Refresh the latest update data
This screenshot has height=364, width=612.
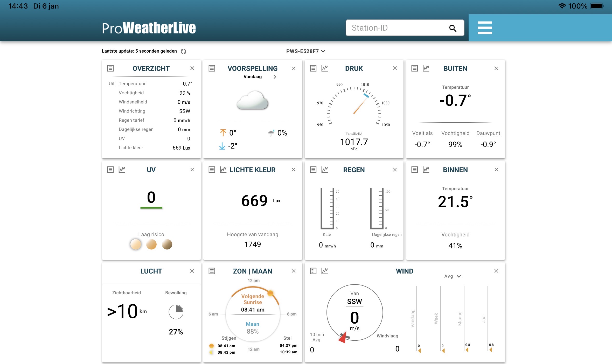click(x=183, y=51)
